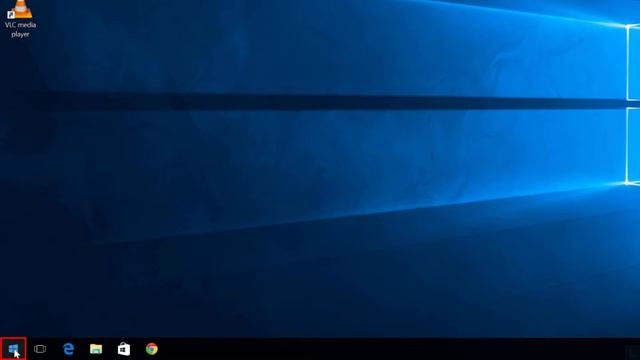
Task: Select the VLC media player desktop shortcut
Action: click(20, 19)
